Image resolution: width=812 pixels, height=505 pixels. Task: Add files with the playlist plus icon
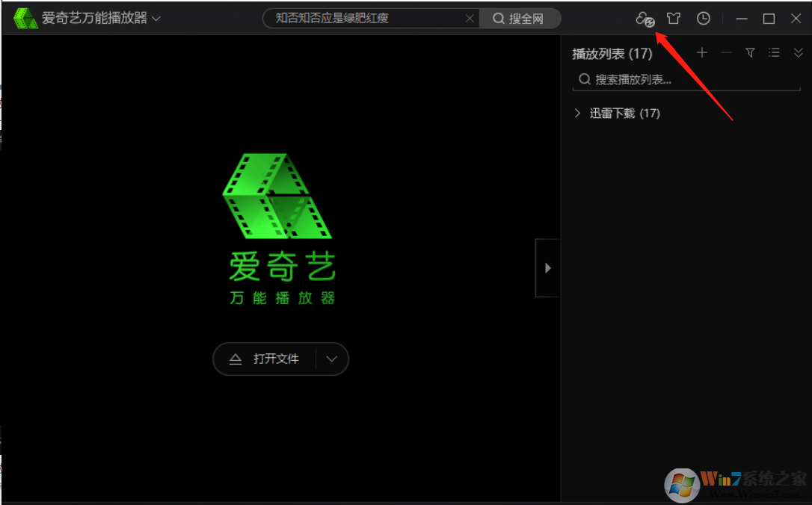click(701, 52)
